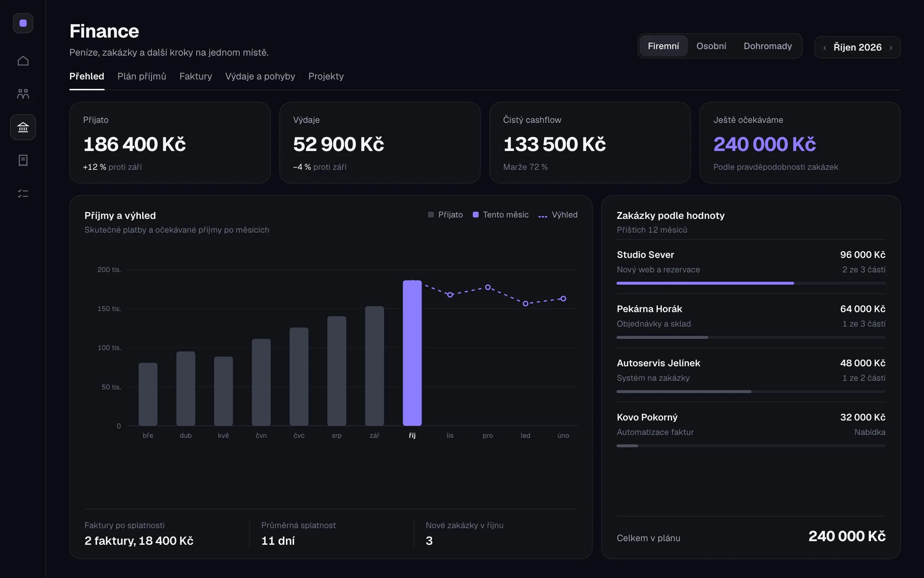Click the forecast point above led
Viewport: 924px width, 578px height.
tap(526, 303)
